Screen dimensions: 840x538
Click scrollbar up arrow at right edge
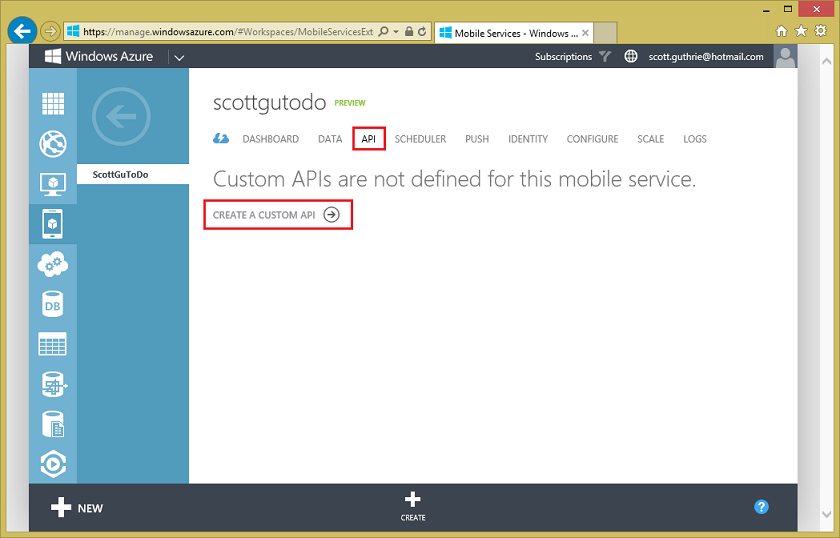[826, 61]
